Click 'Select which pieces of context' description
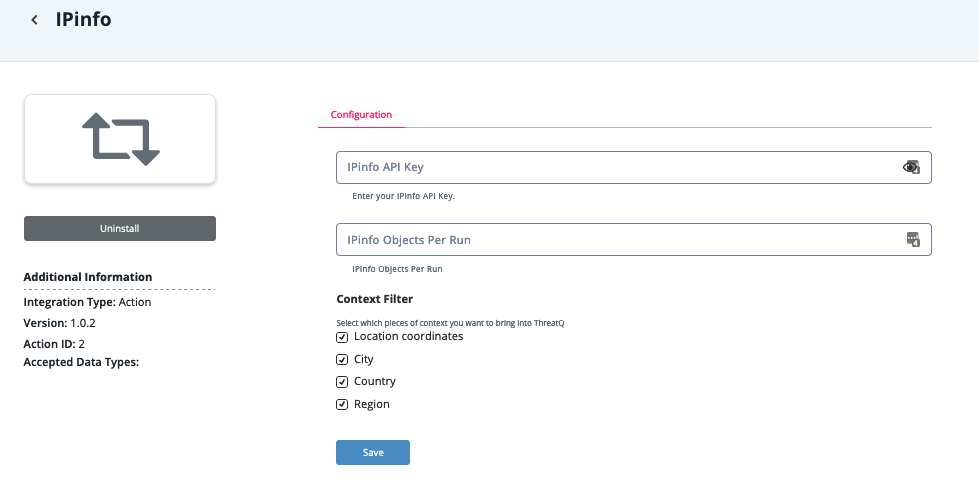Image resolution: width=979 pixels, height=488 pixels. pos(450,323)
